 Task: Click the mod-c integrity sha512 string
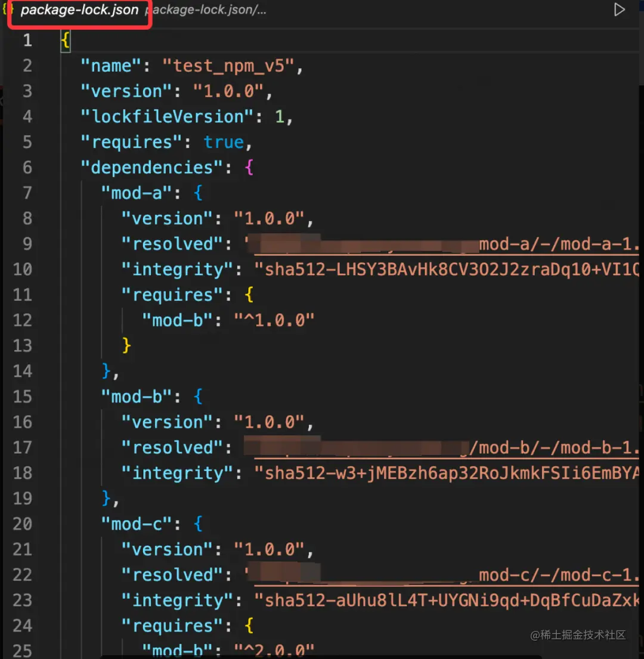447,601
